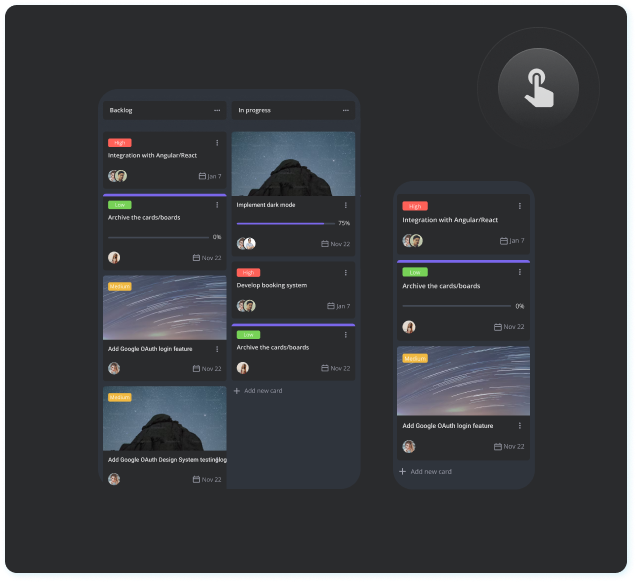
Task: Click Nov 22 date on Backlog Archive the cards/boards card
Action: click(211, 258)
